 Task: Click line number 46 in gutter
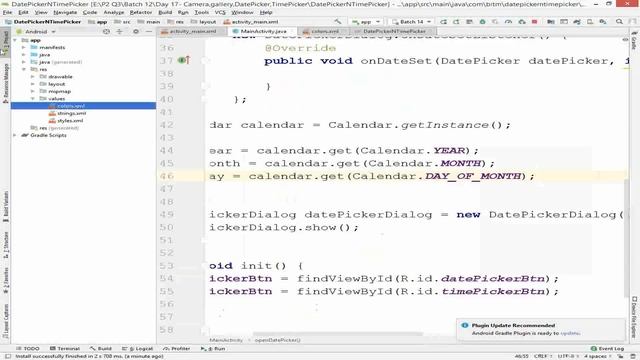167,176
